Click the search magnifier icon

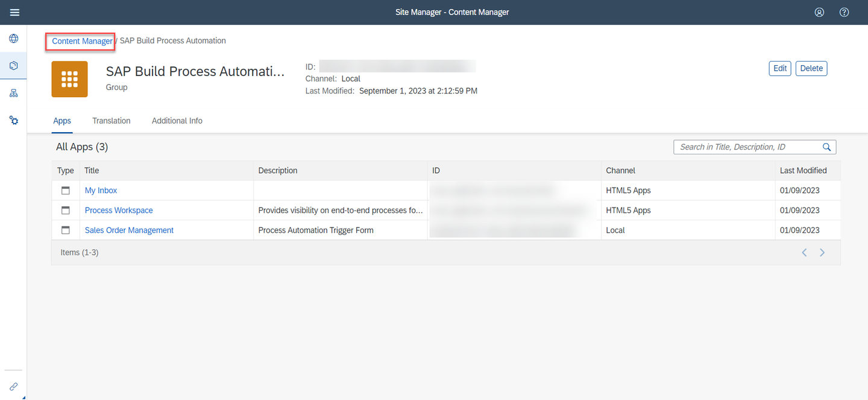(x=827, y=147)
